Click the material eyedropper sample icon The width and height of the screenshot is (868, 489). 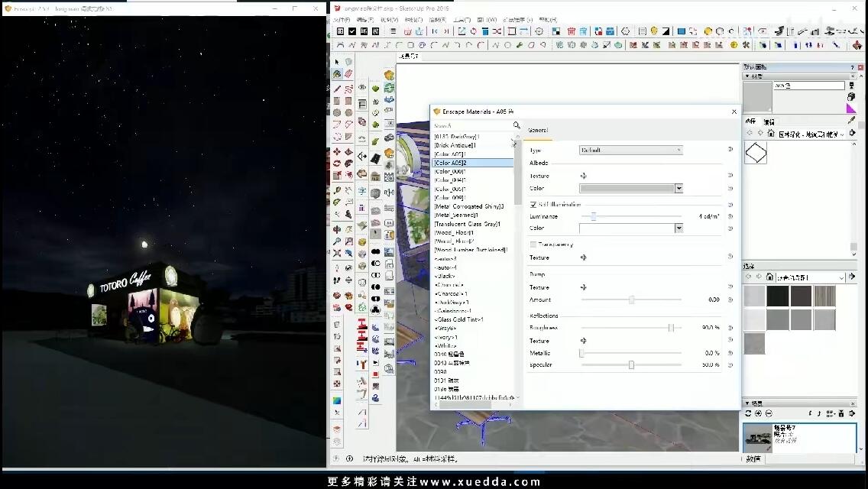(x=851, y=118)
